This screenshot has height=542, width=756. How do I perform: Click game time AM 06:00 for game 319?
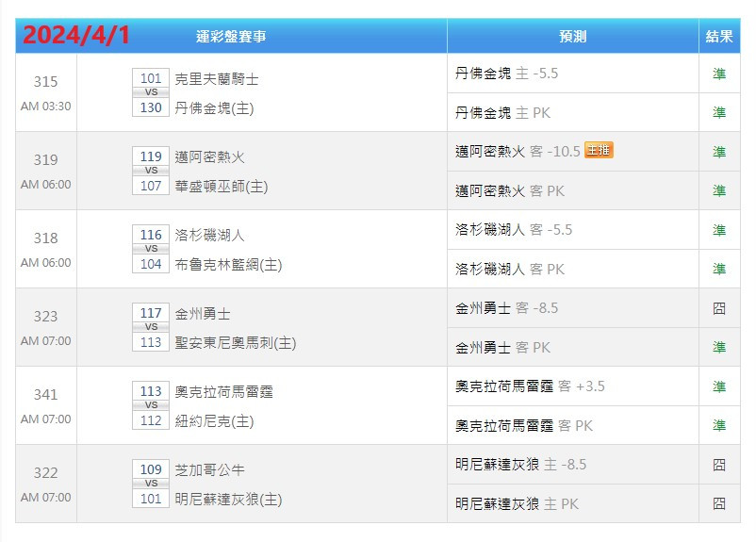46,184
